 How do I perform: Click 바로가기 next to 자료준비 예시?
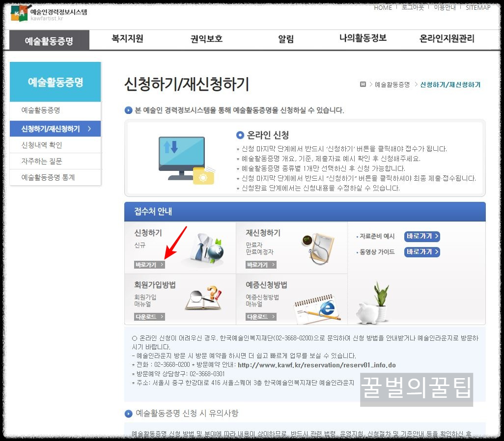(x=421, y=236)
